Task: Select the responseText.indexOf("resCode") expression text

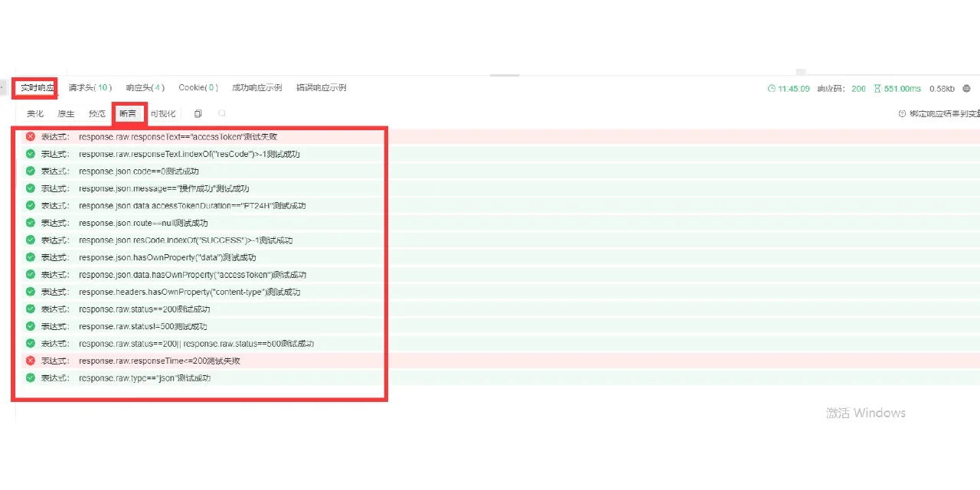Action: click(x=189, y=154)
